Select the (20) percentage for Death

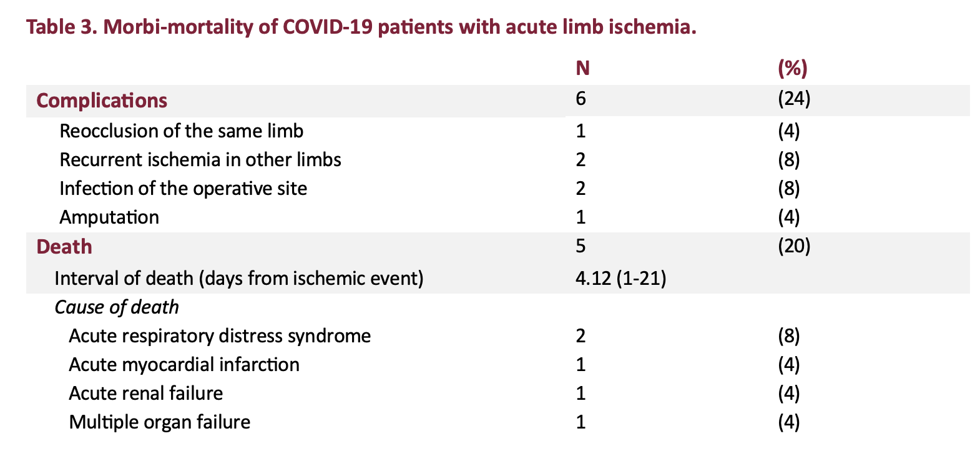tap(794, 245)
